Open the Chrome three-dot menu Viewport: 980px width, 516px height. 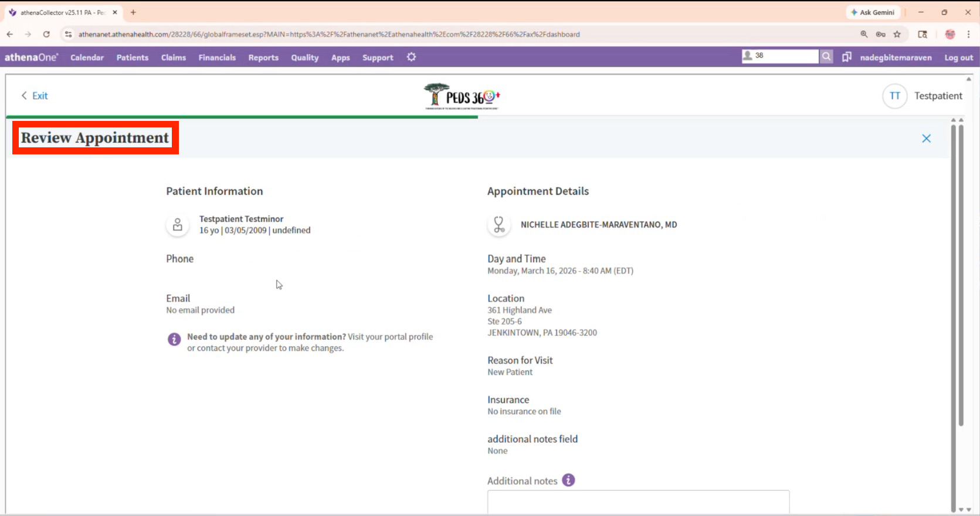click(x=969, y=35)
